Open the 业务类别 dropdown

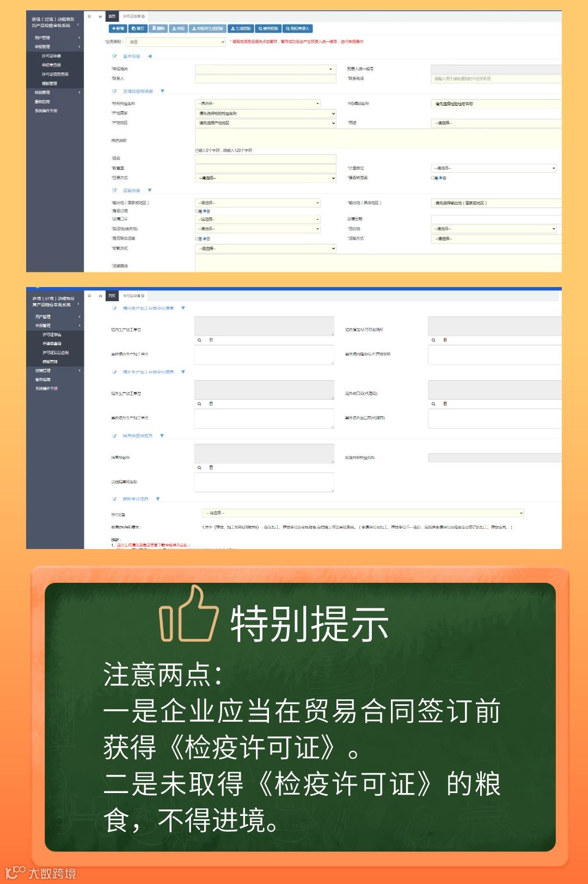176,42
